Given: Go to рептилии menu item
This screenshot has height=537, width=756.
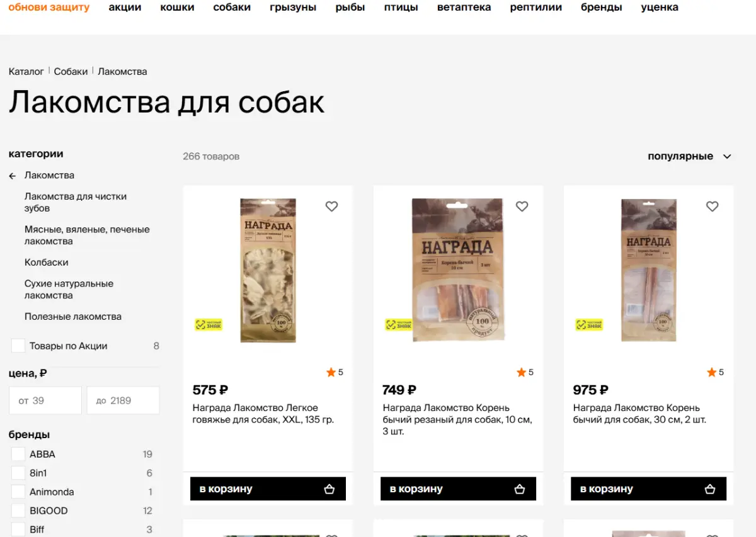Looking at the screenshot, I should tap(536, 8).
